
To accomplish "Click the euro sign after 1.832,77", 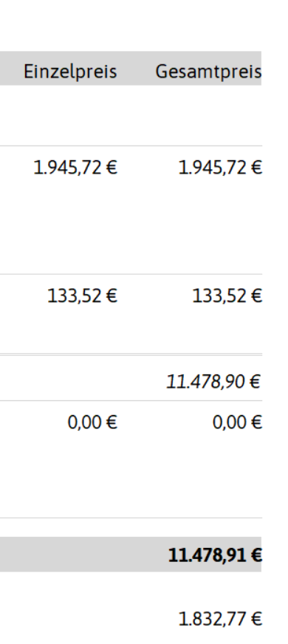I will point(256,619).
